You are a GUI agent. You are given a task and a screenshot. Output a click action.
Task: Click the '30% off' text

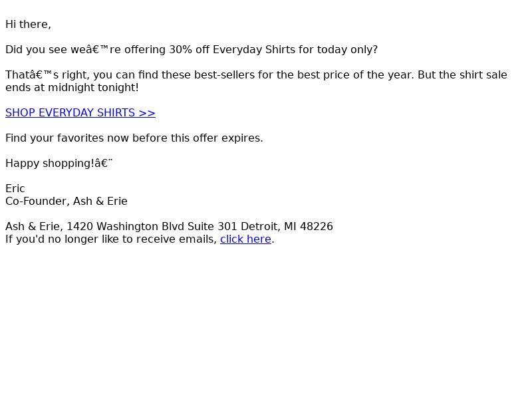tap(190, 49)
